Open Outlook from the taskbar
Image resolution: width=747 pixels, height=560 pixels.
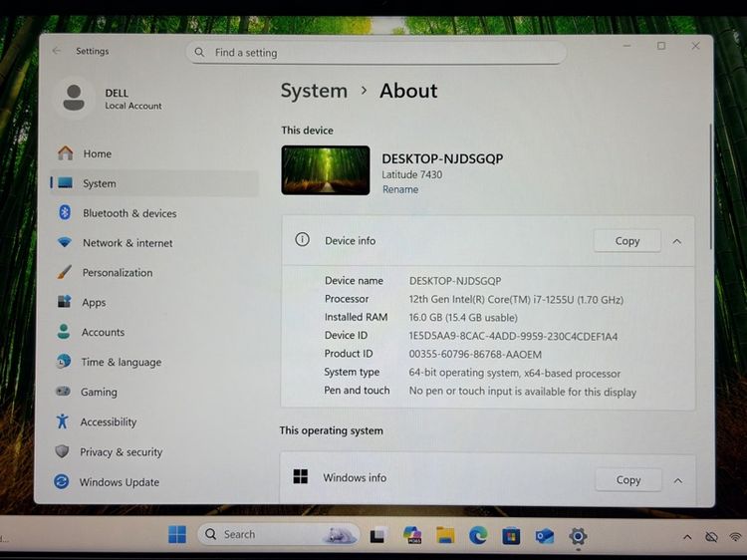[x=544, y=536]
